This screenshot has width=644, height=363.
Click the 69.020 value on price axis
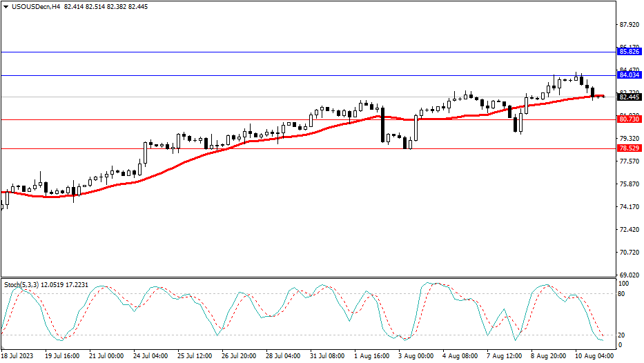628,275
